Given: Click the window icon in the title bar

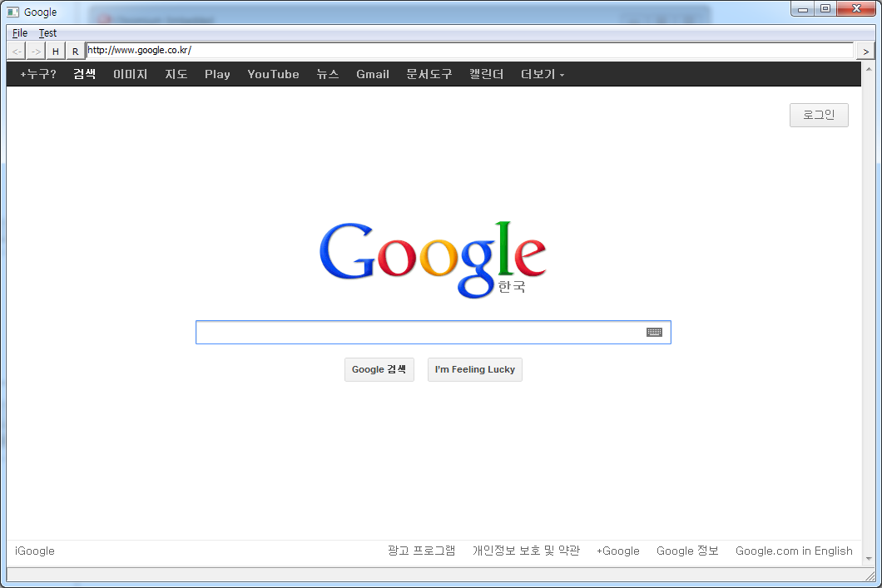Looking at the screenshot, I should click(x=12, y=12).
